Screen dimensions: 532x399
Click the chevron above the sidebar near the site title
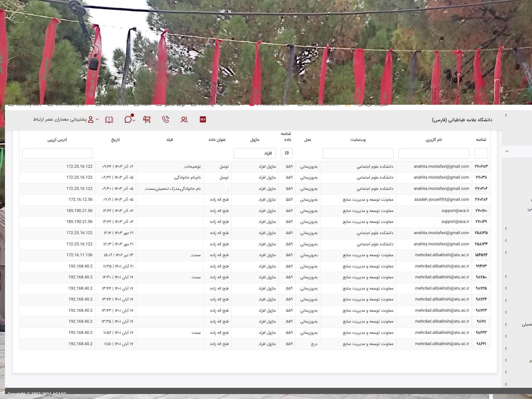click(x=506, y=115)
